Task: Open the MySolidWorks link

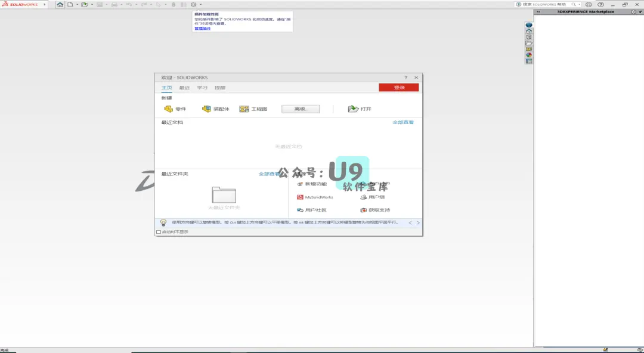Action: pos(315,197)
